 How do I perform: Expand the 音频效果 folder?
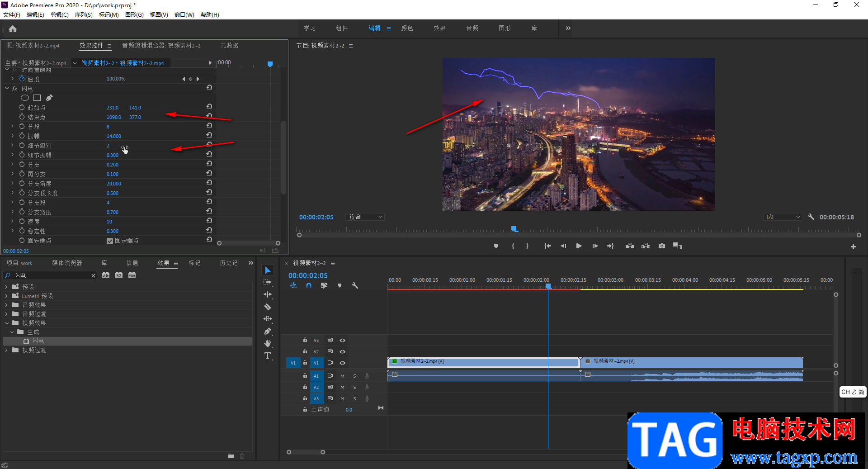coord(6,305)
